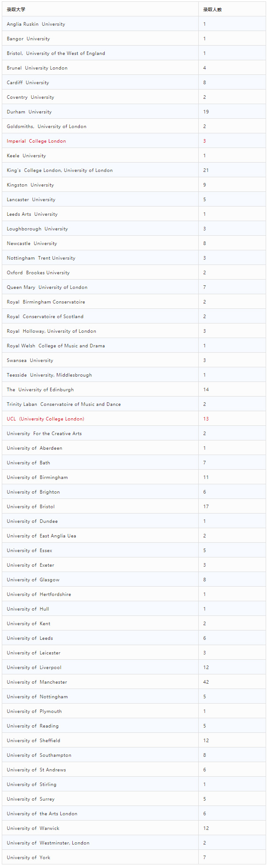Click the Cardiff University entry
Screen dimensions: 267x868
click(28, 82)
